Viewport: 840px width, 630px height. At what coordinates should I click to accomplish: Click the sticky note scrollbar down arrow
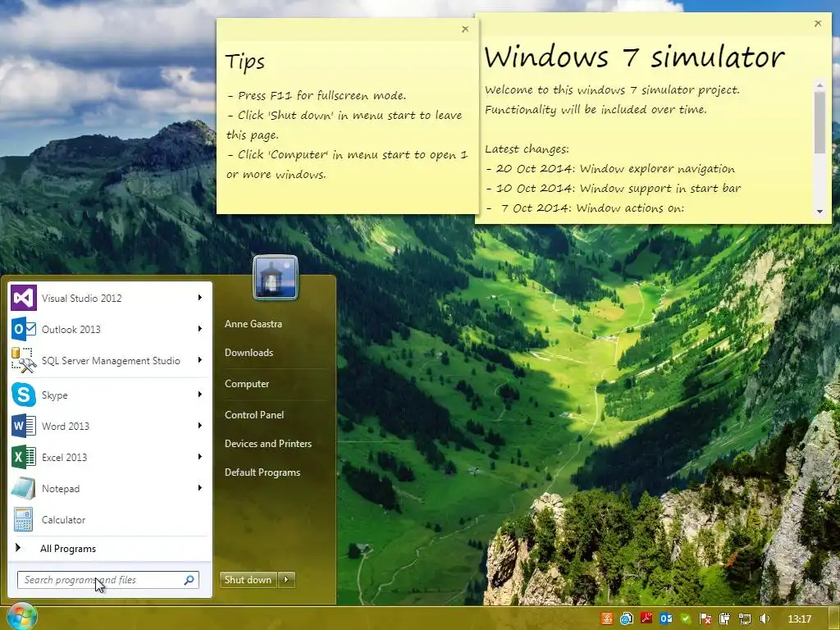coord(819,212)
